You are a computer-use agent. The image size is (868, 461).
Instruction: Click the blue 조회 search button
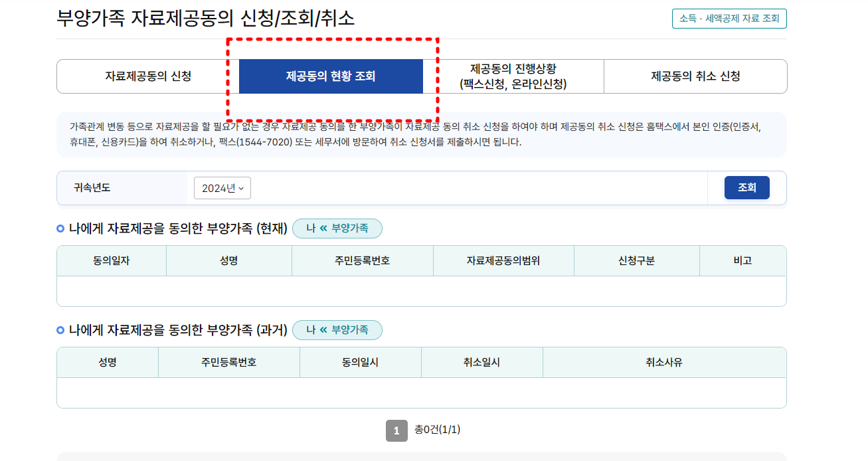point(747,188)
